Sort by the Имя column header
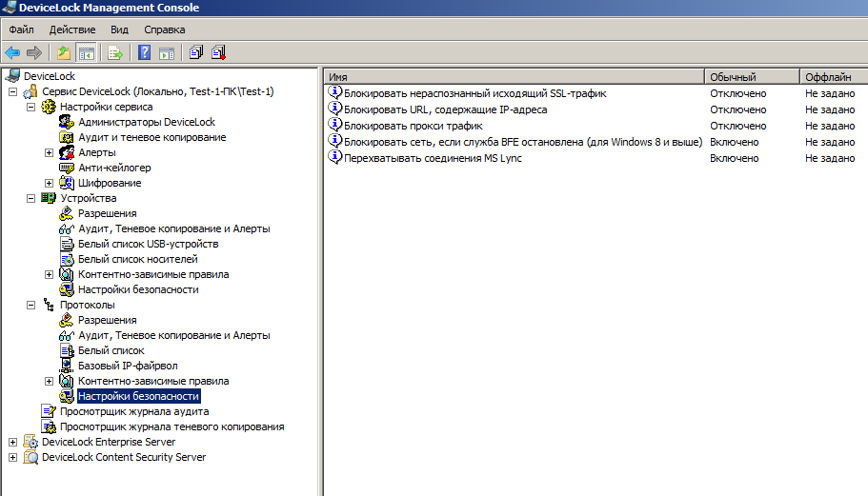The width and height of the screenshot is (868, 496). (x=514, y=77)
